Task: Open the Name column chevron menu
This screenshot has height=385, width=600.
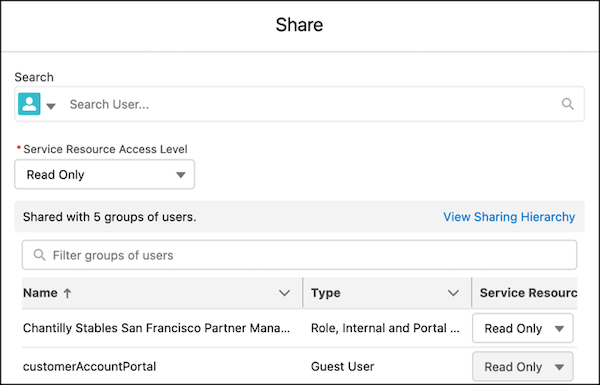Action: coord(284,293)
